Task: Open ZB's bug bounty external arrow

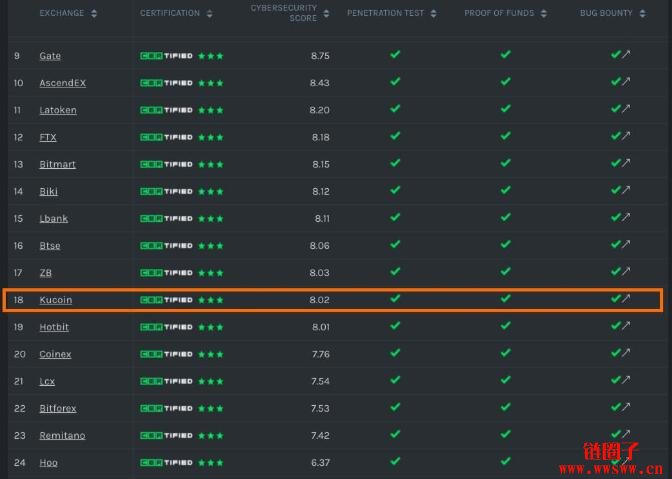Action: pos(626,271)
